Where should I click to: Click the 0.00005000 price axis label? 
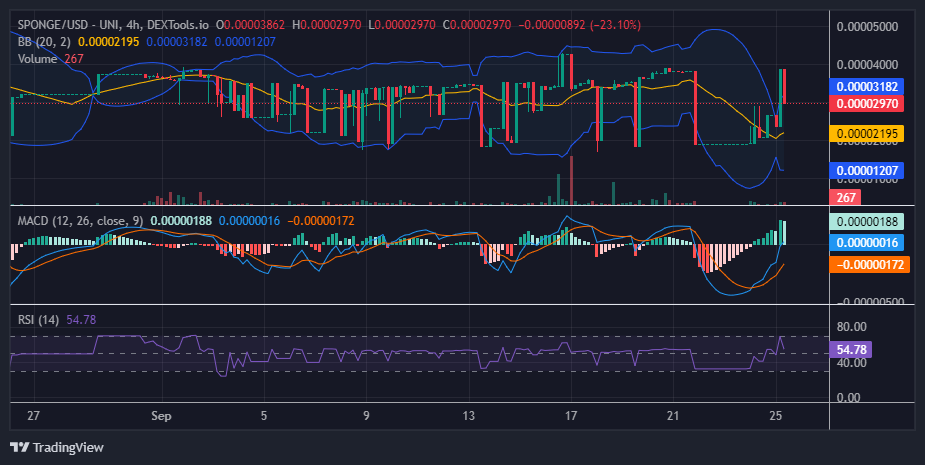click(867, 27)
